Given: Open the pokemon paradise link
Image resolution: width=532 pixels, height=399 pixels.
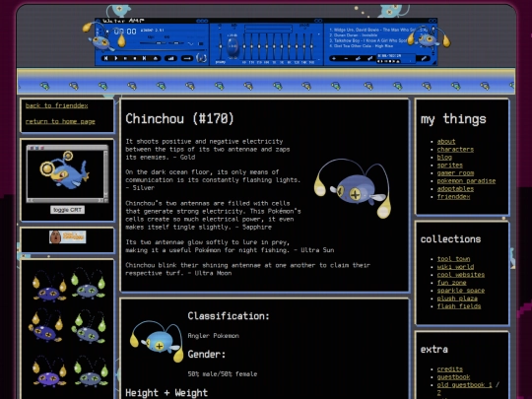Looking at the screenshot, I should pos(466,181).
